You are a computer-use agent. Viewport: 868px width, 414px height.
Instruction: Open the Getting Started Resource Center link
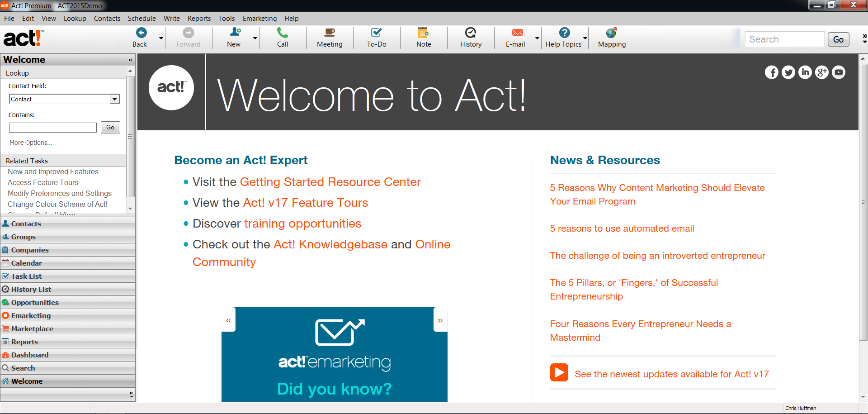tap(330, 182)
